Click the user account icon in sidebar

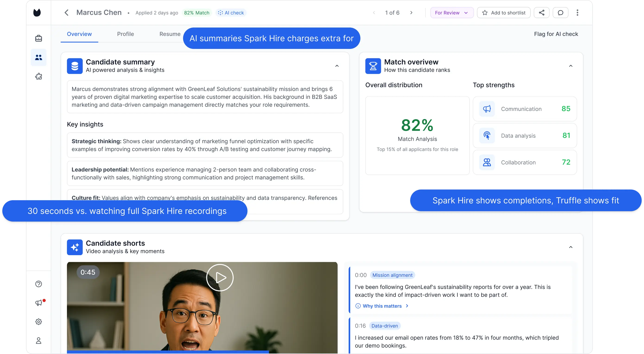(x=38, y=341)
